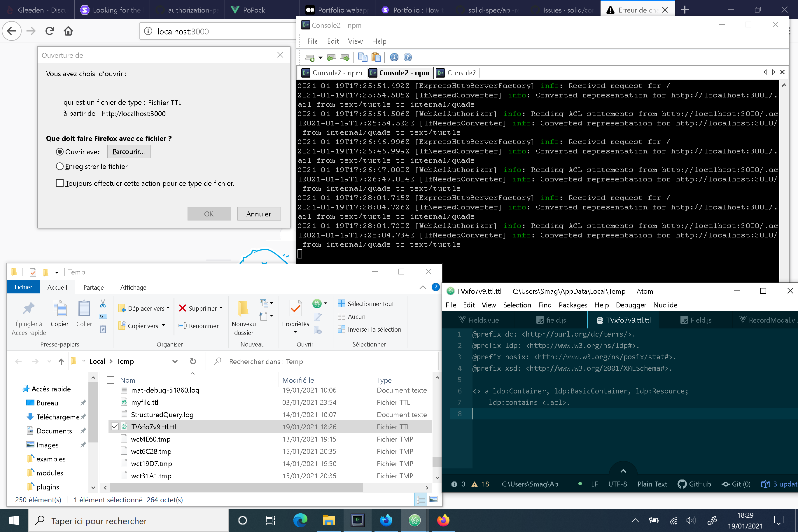The image size is (798, 532).
Task: Switch to the plain Console2 tab
Action: (456, 73)
